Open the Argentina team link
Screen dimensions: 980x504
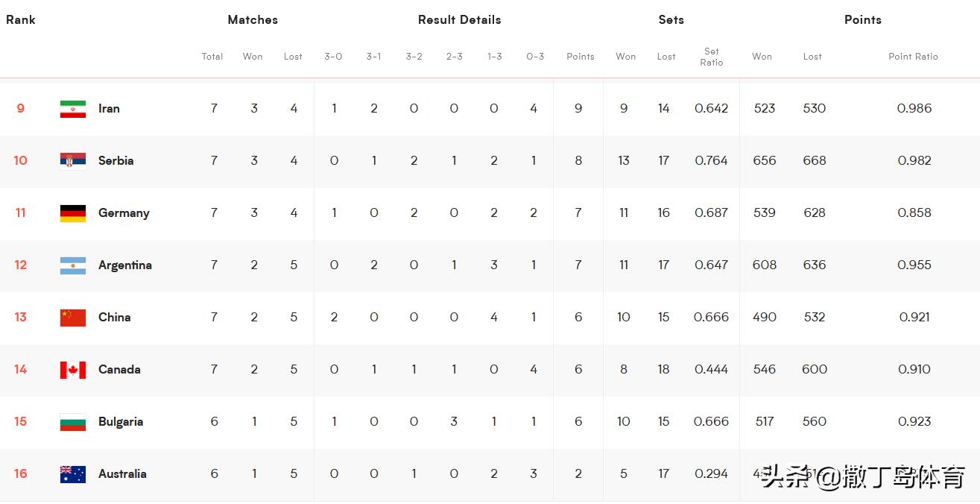[124, 265]
